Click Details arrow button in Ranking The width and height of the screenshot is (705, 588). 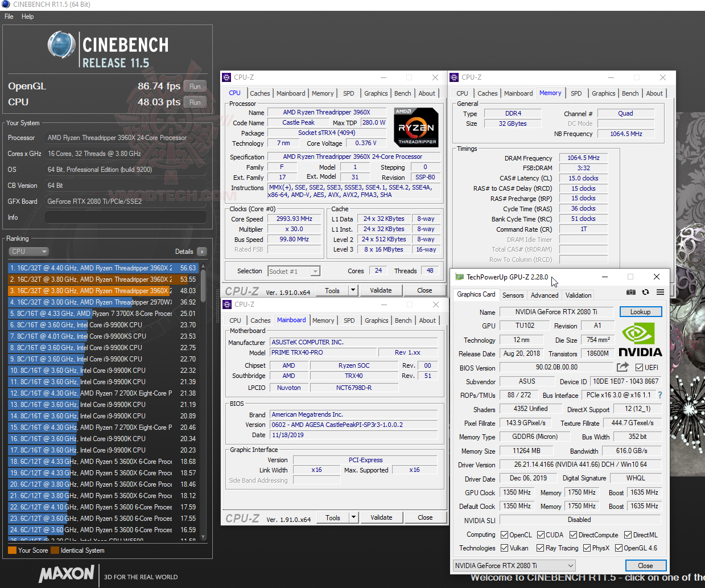click(x=202, y=252)
